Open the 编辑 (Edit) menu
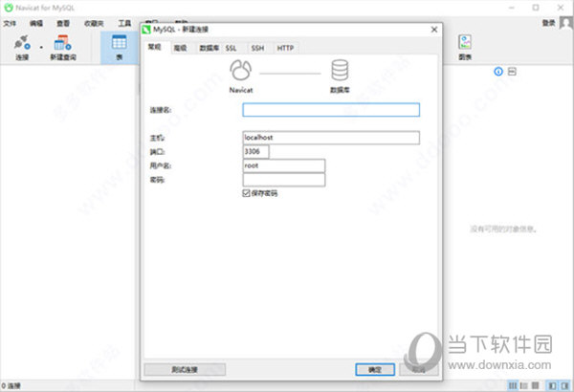Image resolution: width=574 pixels, height=392 pixels. point(36,24)
